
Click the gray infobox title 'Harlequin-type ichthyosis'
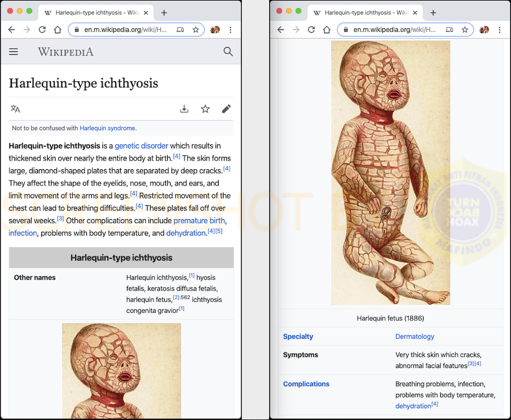click(x=121, y=258)
